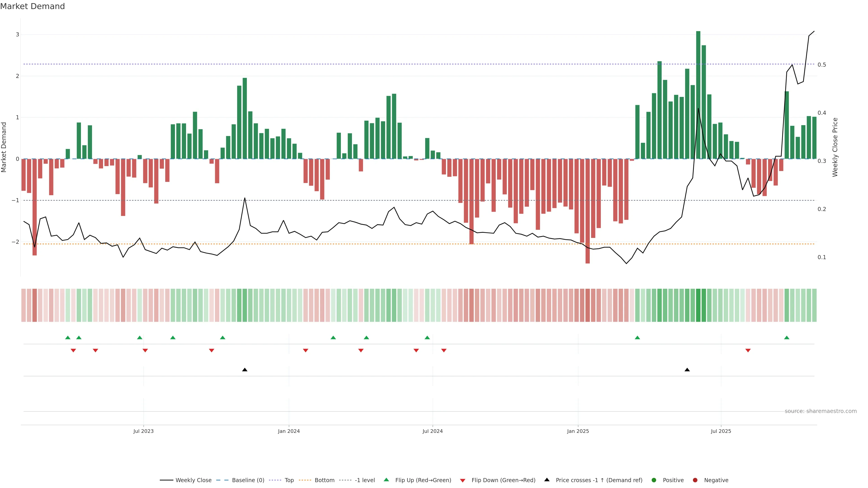Click the green Flip Up legend triangle
Screen dimensions: 868x488
(x=386, y=480)
